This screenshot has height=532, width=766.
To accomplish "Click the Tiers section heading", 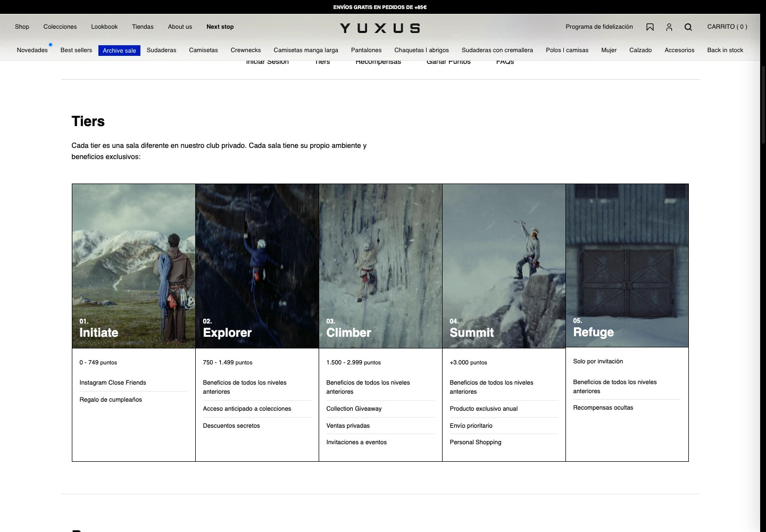I will point(88,121).
